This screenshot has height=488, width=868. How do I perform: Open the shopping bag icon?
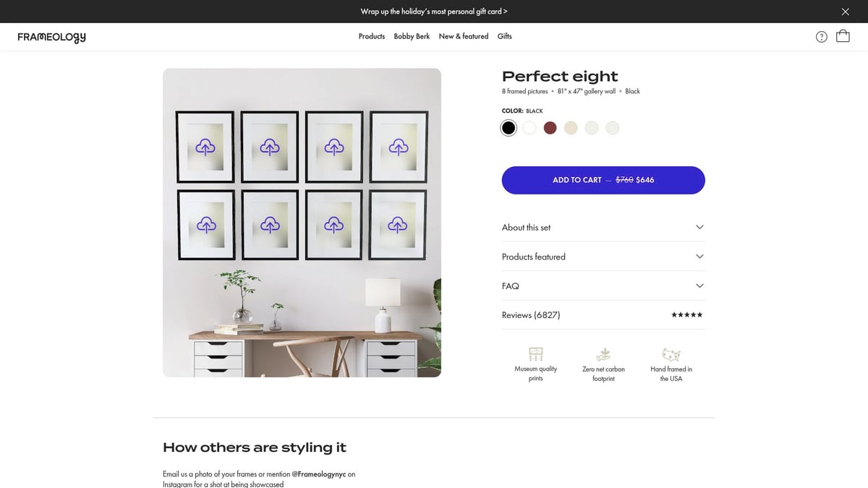[x=842, y=35]
